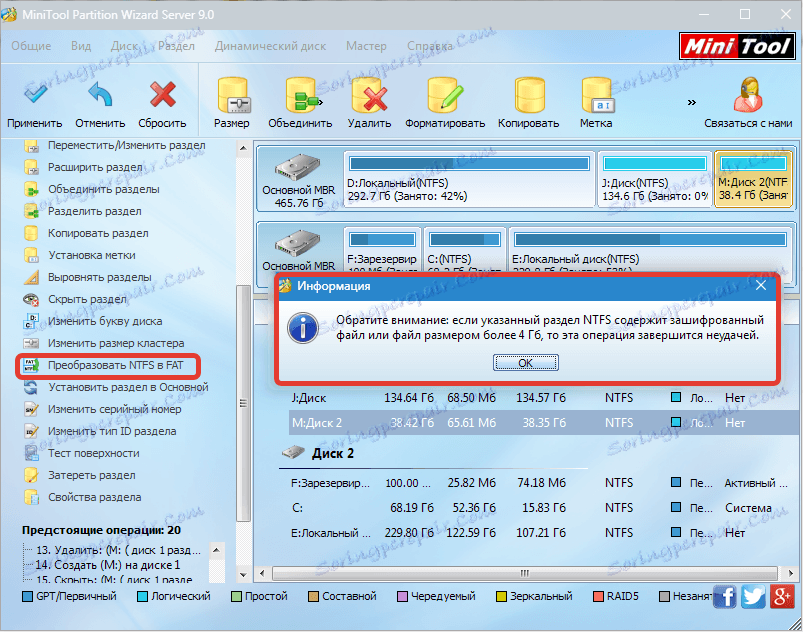Click the Преобразовать NTFS в FAT icon
This screenshot has width=803, height=632.
pyautogui.click(x=31, y=366)
